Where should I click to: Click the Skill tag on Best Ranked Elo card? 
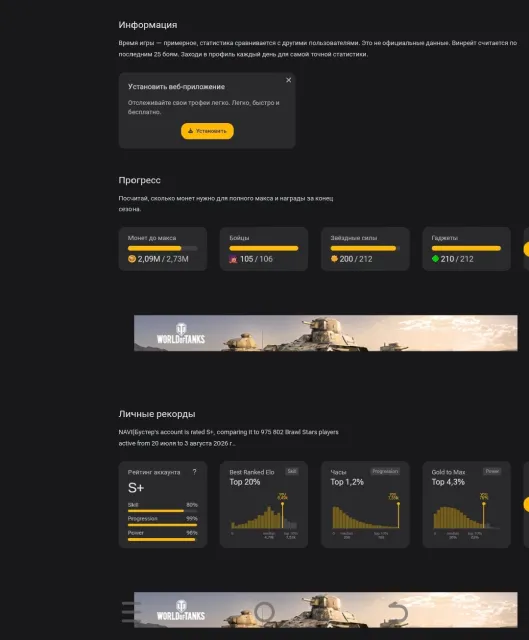tap(292, 471)
